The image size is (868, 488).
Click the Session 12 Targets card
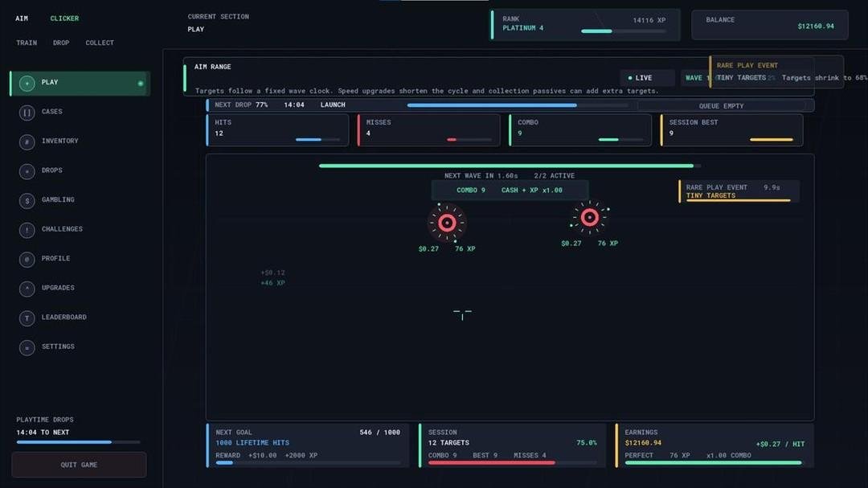512,445
